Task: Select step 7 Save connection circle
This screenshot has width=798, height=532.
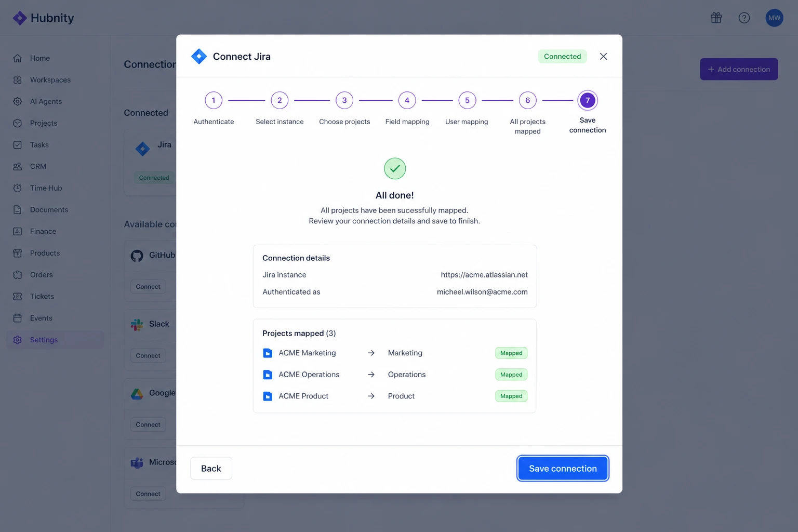Action: pyautogui.click(x=588, y=100)
